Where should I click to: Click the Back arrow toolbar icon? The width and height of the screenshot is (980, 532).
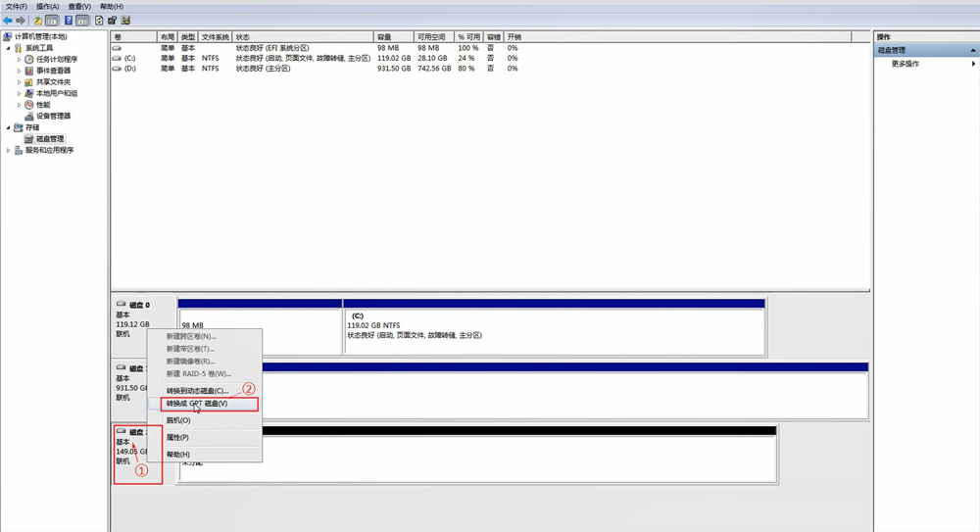[8, 20]
